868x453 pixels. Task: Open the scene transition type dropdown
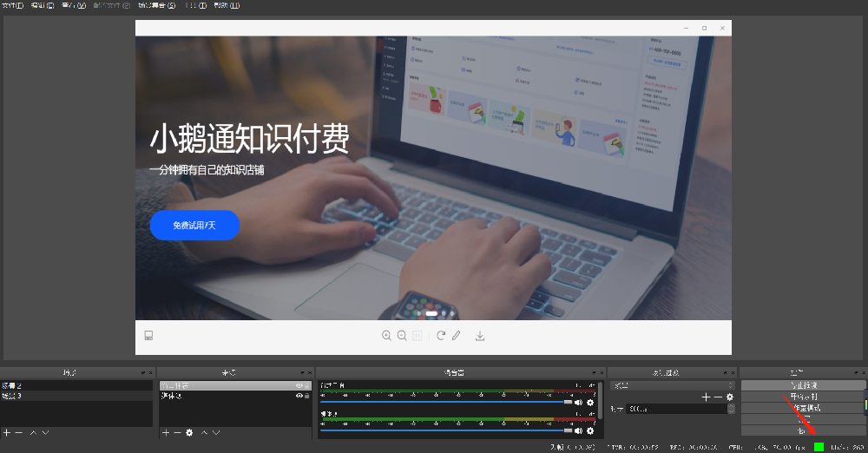[672, 385]
